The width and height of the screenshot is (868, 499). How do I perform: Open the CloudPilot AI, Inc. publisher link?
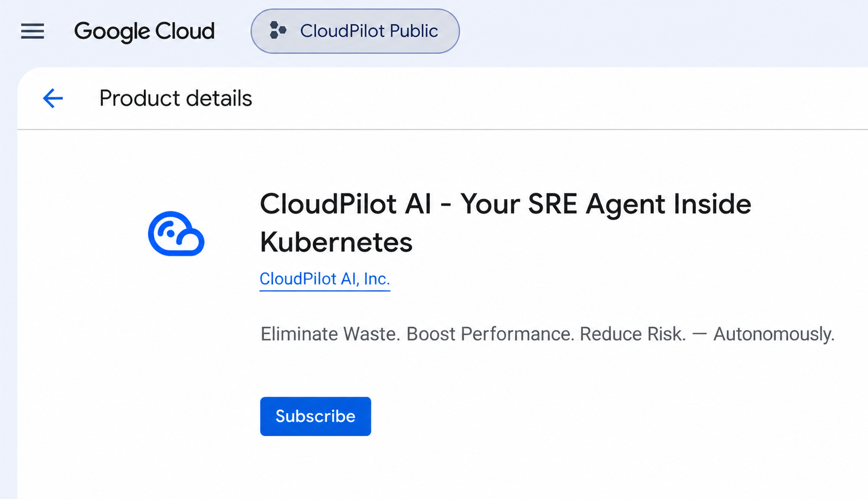pyautogui.click(x=325, y=279)
